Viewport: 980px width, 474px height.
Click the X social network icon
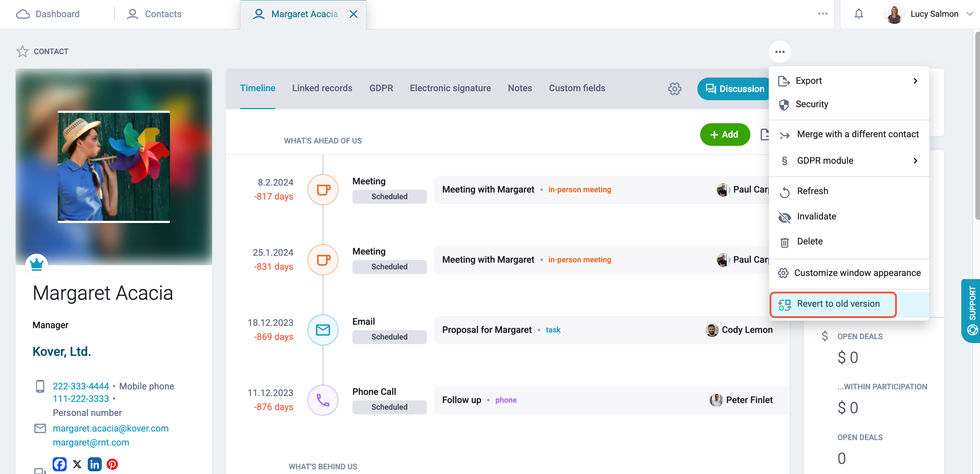(x=77, y=464)
